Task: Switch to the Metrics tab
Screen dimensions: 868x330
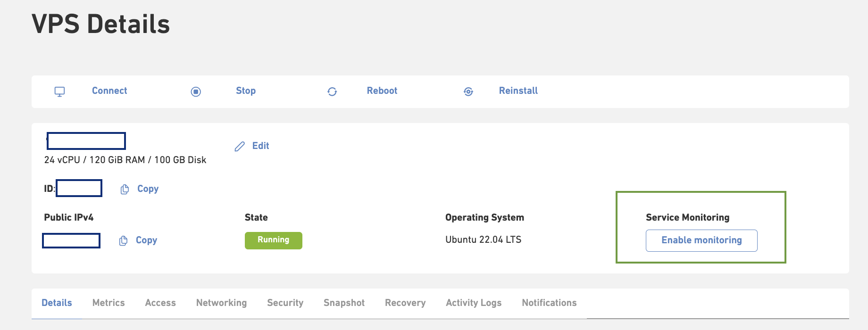Action: pyautogui.click(x=108, y=303)
